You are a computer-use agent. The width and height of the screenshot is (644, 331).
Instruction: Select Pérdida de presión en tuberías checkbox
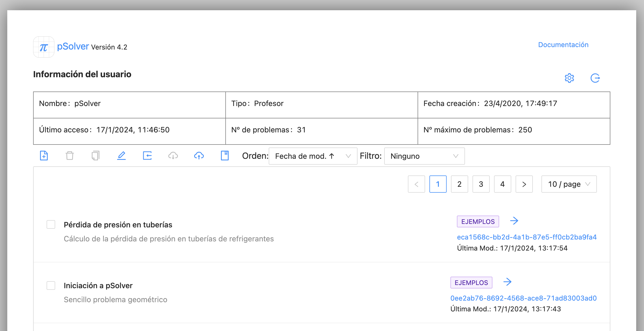tap(51, 224)
